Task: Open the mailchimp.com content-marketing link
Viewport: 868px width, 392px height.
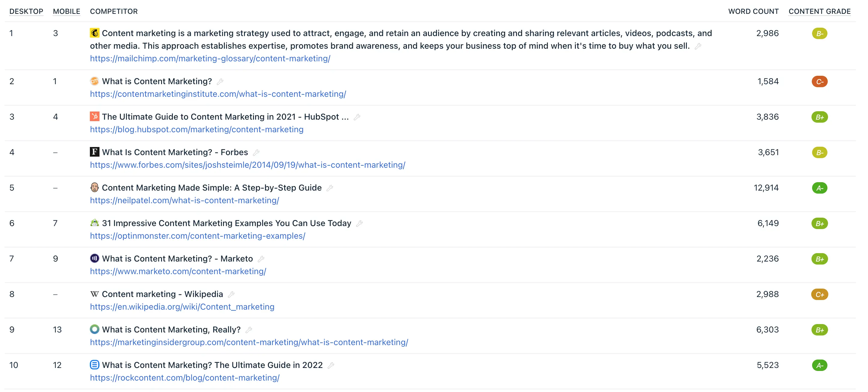Action: [210, 59]
